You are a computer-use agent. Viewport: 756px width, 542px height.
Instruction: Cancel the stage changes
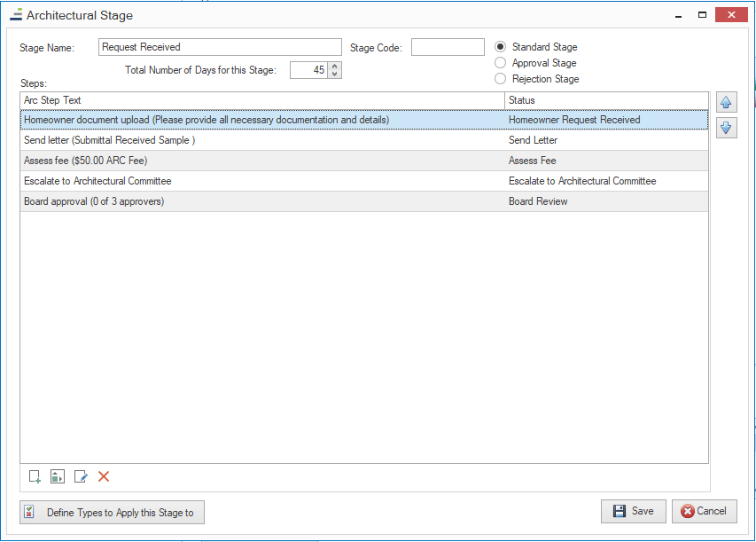[705, 511]
